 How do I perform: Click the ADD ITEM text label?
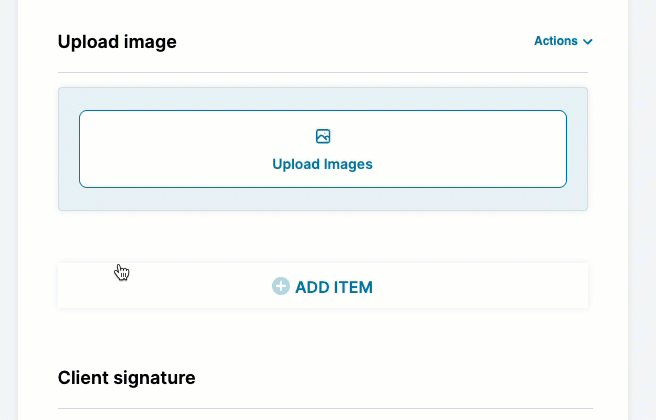coord(334,287)
